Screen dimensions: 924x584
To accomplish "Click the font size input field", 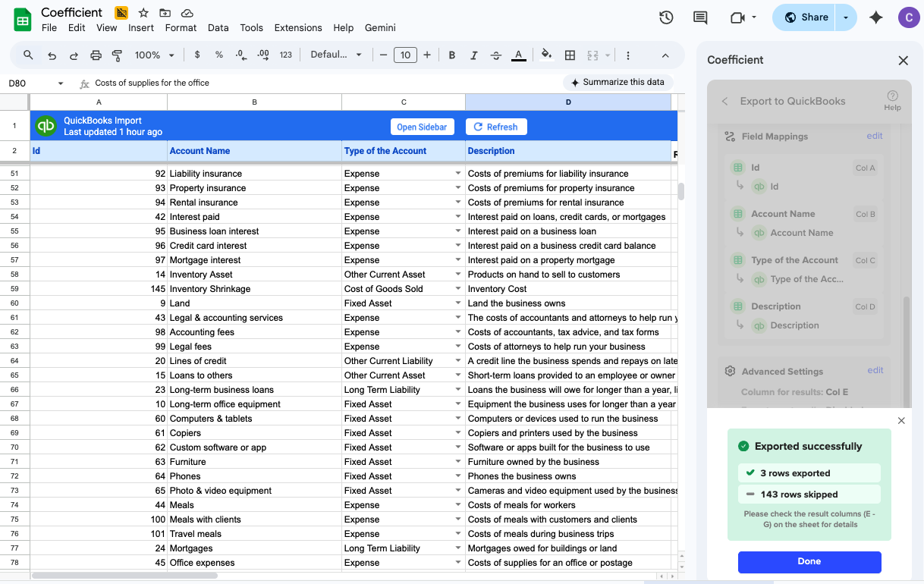I will [405, 55].
